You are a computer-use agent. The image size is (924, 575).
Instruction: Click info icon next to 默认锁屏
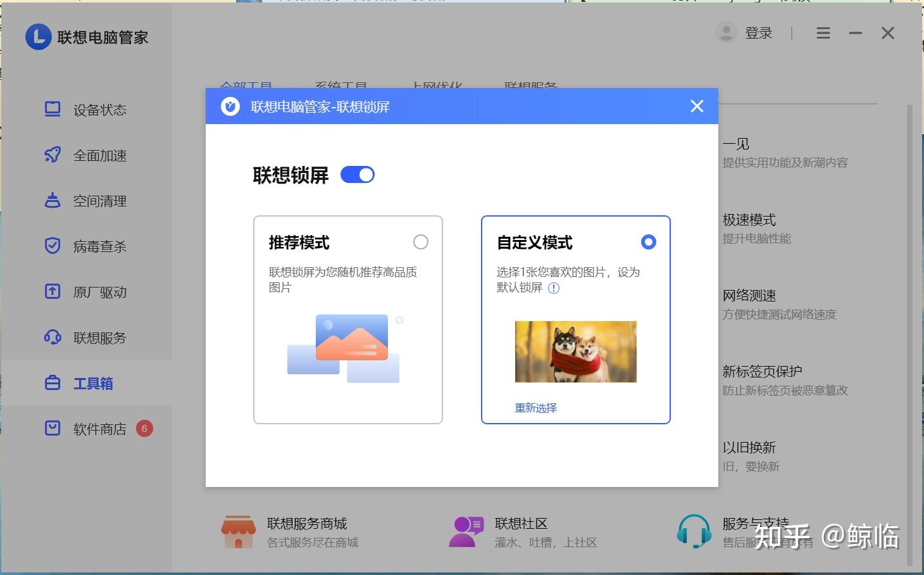point(554,288)
